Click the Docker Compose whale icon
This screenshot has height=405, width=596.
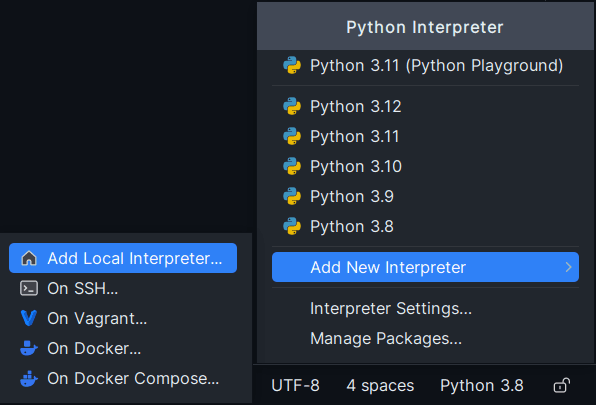click(29, 378)
